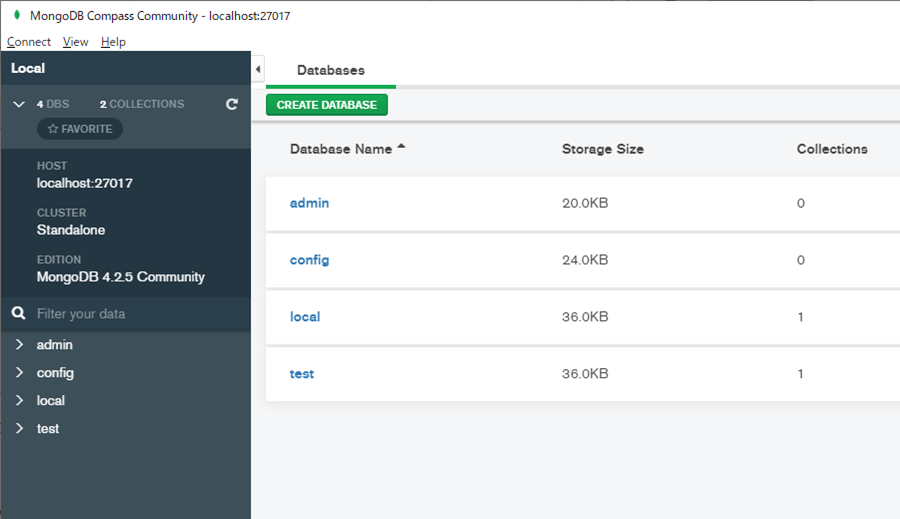This screenshot has height=519, width=900.
Task: Click the 4 DBS count in sidebar
Action: click(53, 104)
